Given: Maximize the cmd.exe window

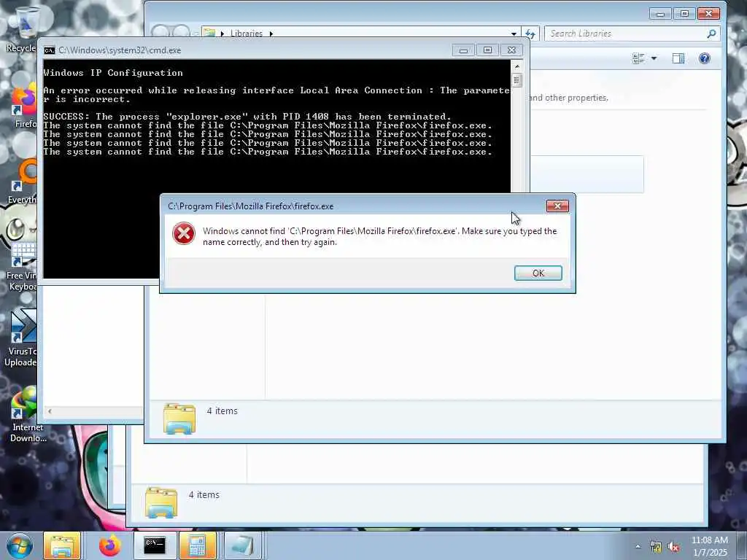Looking at the screenshot, I should (x=487, y=50).
